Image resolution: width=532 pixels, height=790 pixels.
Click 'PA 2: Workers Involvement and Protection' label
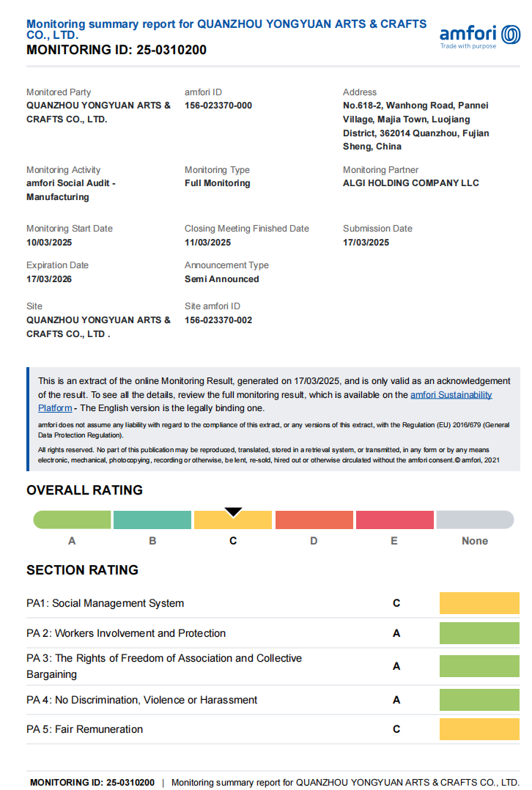coord(126,633)
